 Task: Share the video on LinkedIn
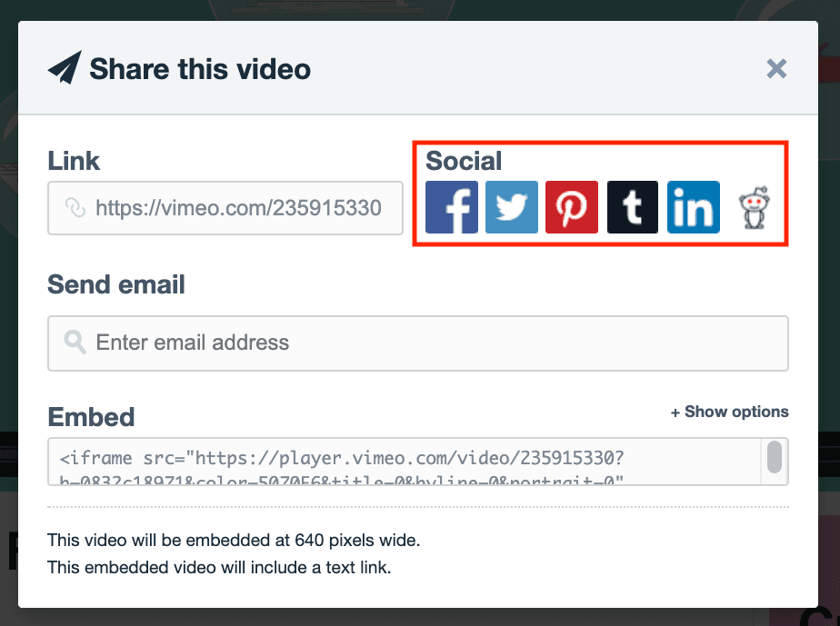[694, 207]
